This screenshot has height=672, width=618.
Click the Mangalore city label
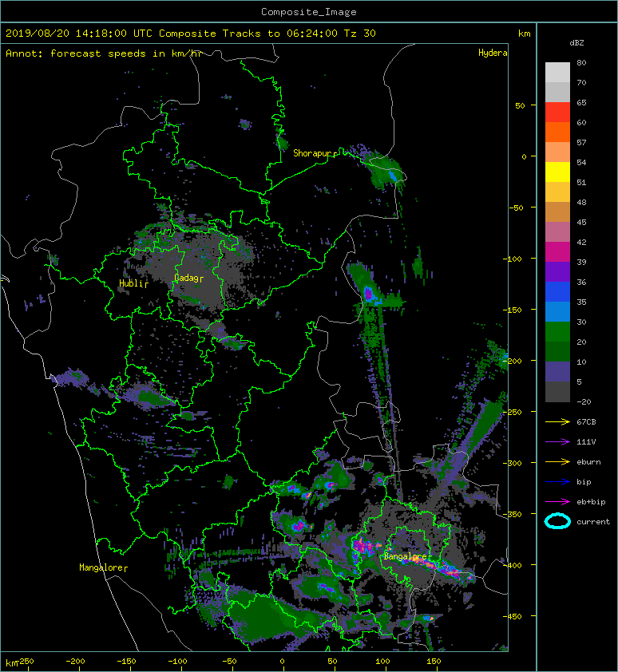[103, 567]
